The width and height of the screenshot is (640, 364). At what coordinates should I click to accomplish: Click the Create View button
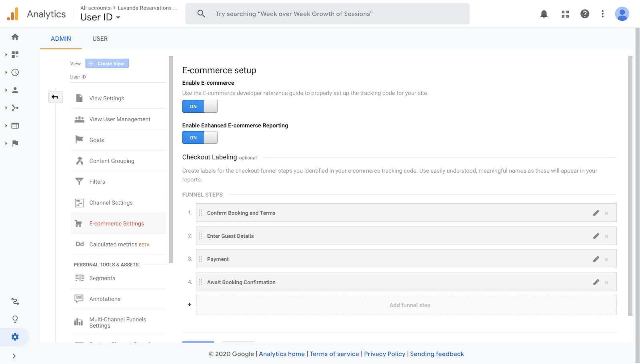pos(107,64)
